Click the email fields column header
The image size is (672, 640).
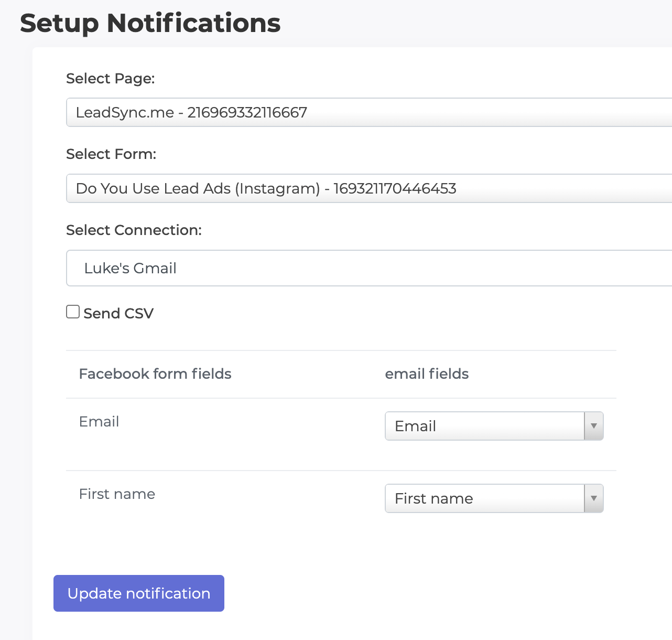(427, 374)
